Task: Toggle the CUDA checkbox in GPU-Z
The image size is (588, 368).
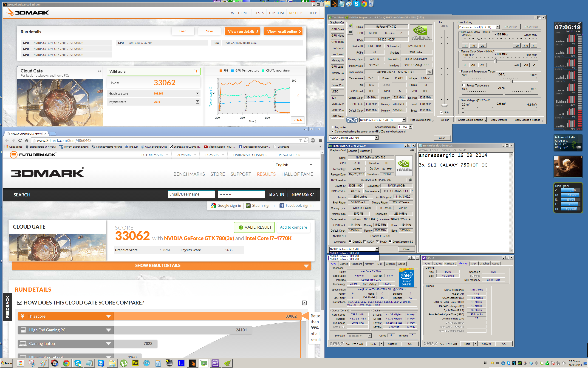Action: point(365,242)
